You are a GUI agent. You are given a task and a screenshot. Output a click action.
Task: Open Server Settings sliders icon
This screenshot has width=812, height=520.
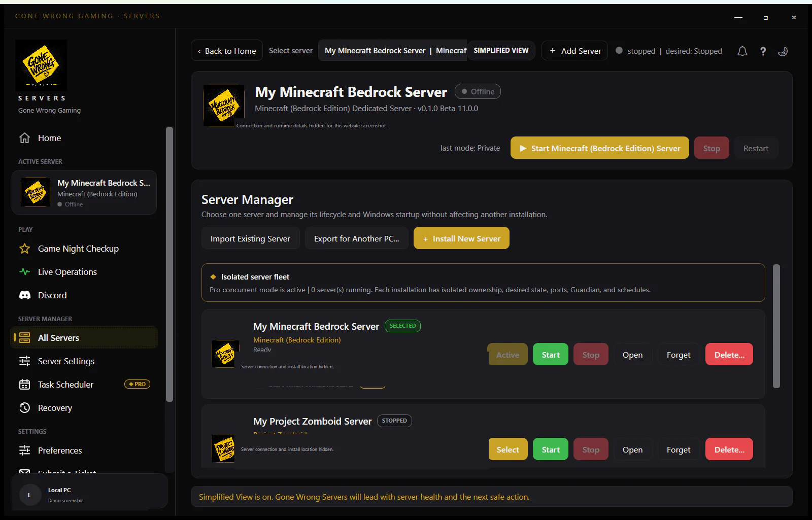pos(24,361)
